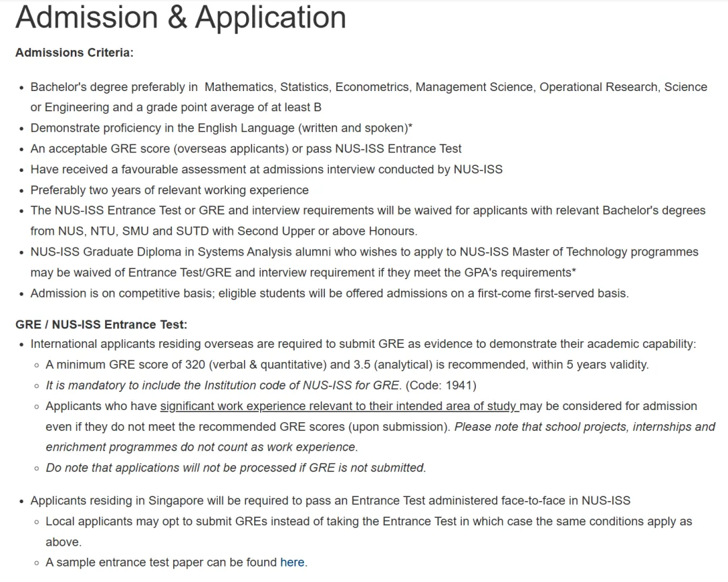728x582 pixels.
Task: Click the 'Local applicants may opt' sub-bullet
Action: [368, 521]
